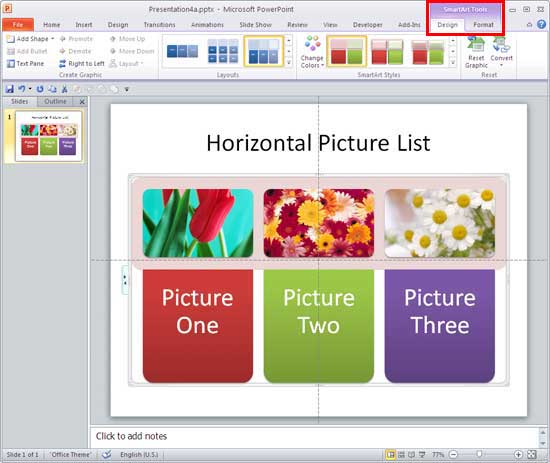
Task: Open the Layout dropdown in Create Graphic
Action: click(127, 63)
